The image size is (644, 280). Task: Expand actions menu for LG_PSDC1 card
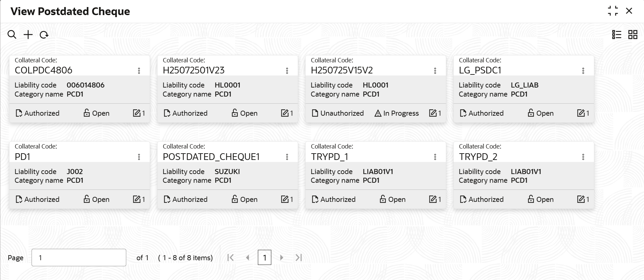(x=583, y=71)
